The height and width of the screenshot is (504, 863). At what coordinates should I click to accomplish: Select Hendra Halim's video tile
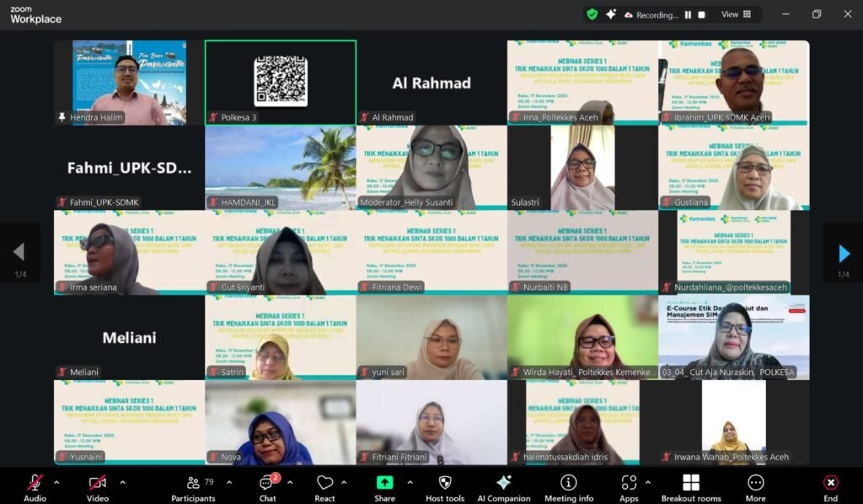[x=129, y=83]
